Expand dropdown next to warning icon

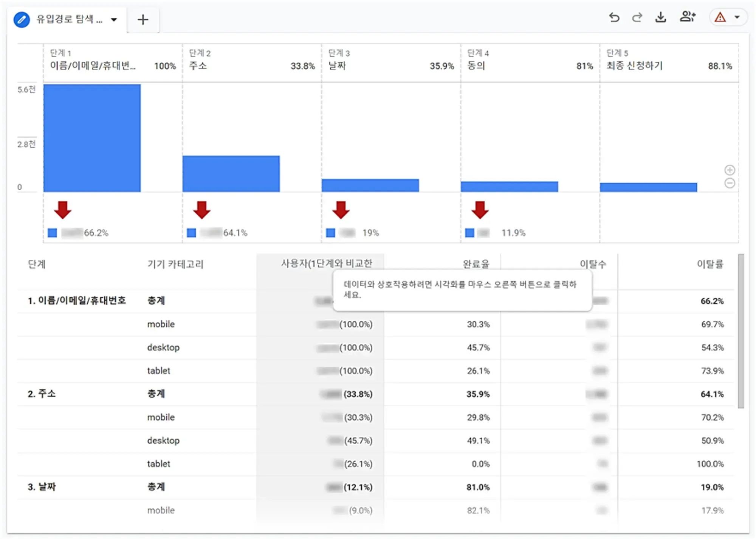coord(737,17)
